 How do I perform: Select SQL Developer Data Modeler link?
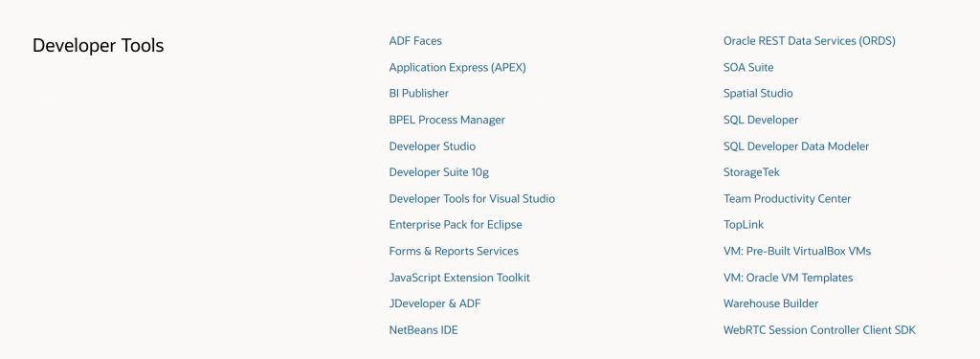coord(796,146)
